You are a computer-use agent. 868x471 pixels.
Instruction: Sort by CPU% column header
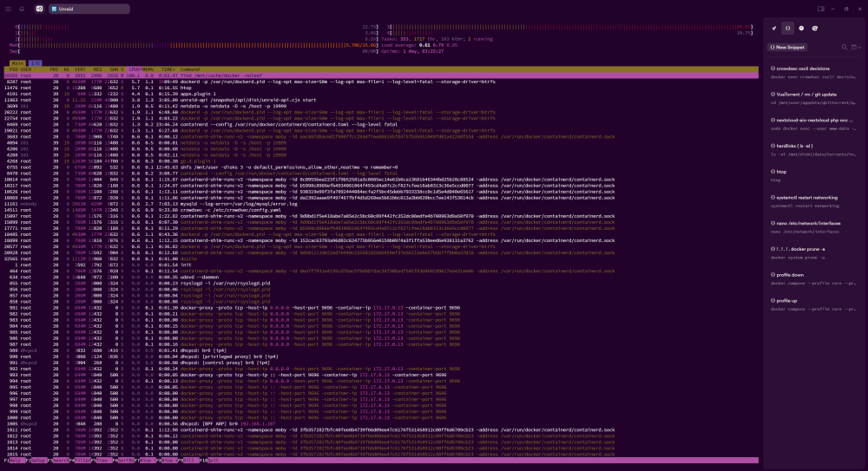click(x=135, y=69)
